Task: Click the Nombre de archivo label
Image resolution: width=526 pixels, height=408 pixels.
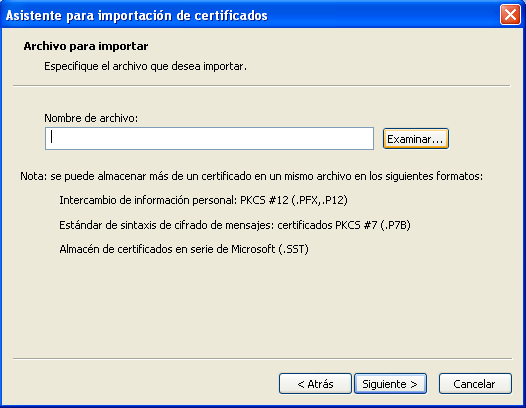Action: (x=91, y=118)
